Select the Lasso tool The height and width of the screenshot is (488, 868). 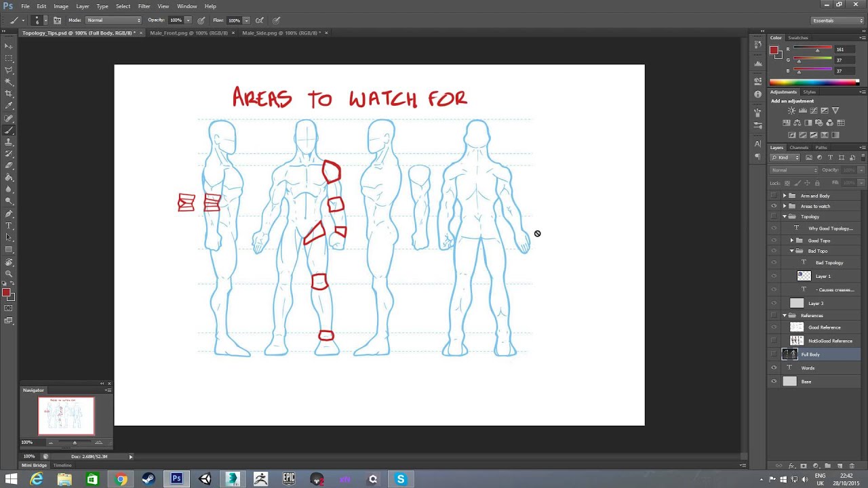pos(9,70)
